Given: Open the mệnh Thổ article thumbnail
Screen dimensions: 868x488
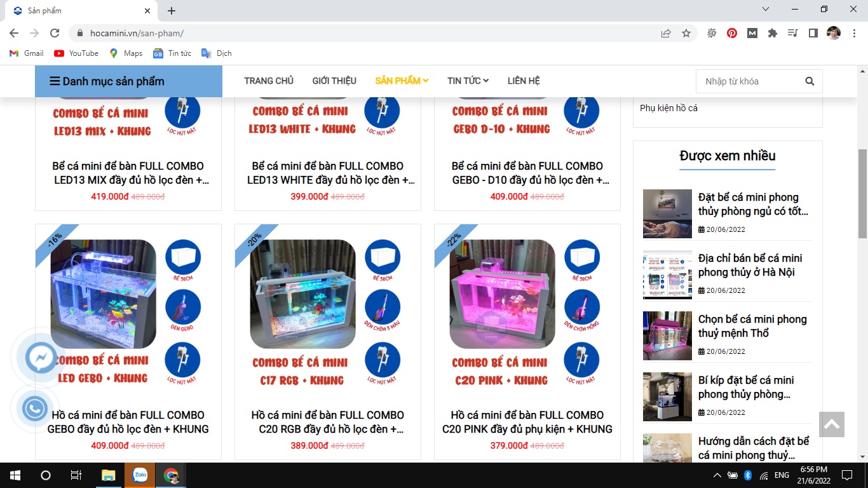Looking at the screenshot, I should (x=667, y=335).
